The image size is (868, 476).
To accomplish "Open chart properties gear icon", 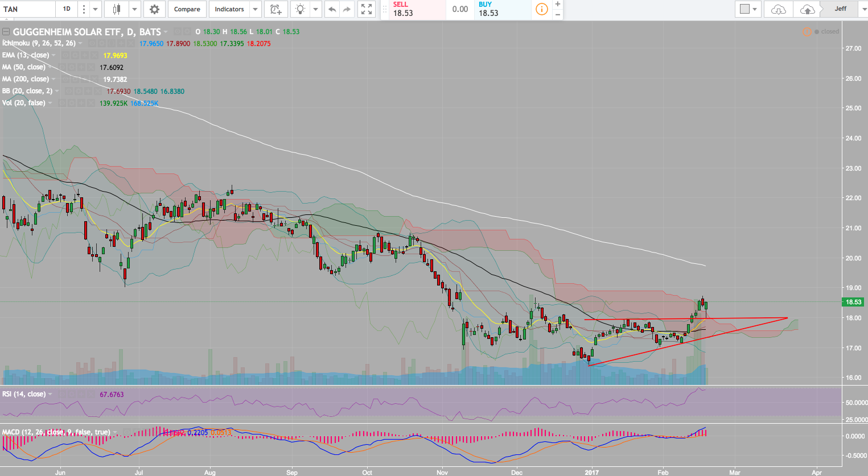I will click(154, 9).
